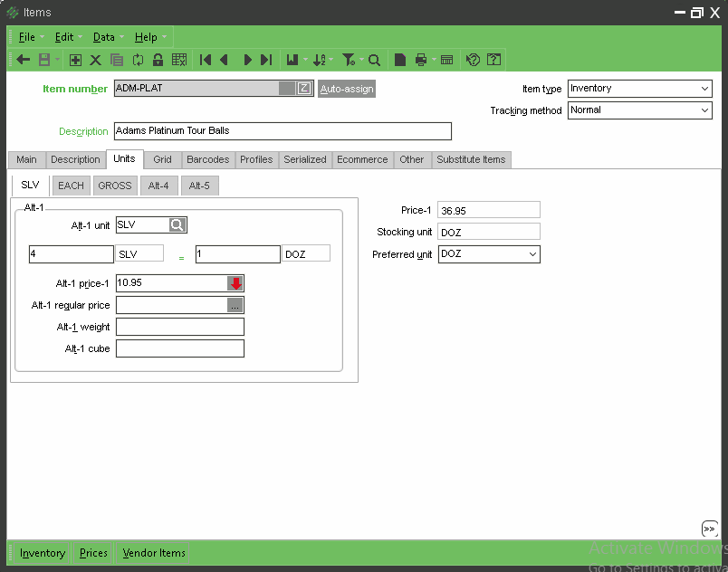Image resolution: width=728 pixels, height=572 pixels.
Task: Click the question mark help icon
Action: pos(493,60)
